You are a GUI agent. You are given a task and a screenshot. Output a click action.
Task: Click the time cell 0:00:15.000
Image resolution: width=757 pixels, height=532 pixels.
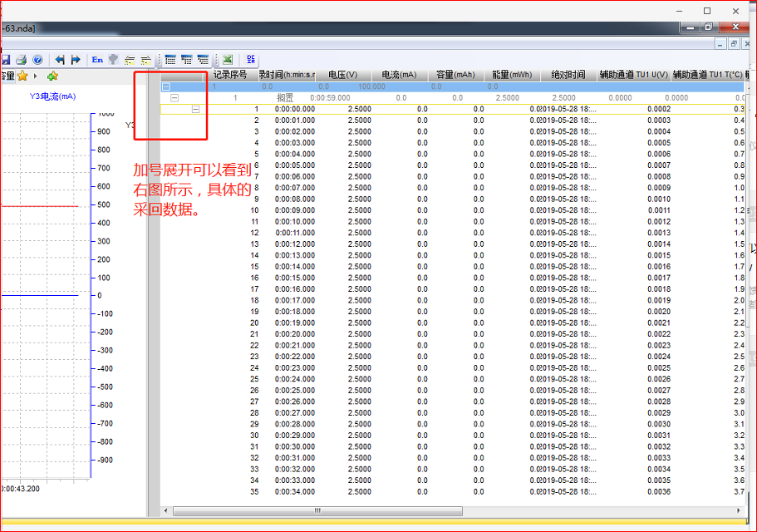tap(294, 278)
